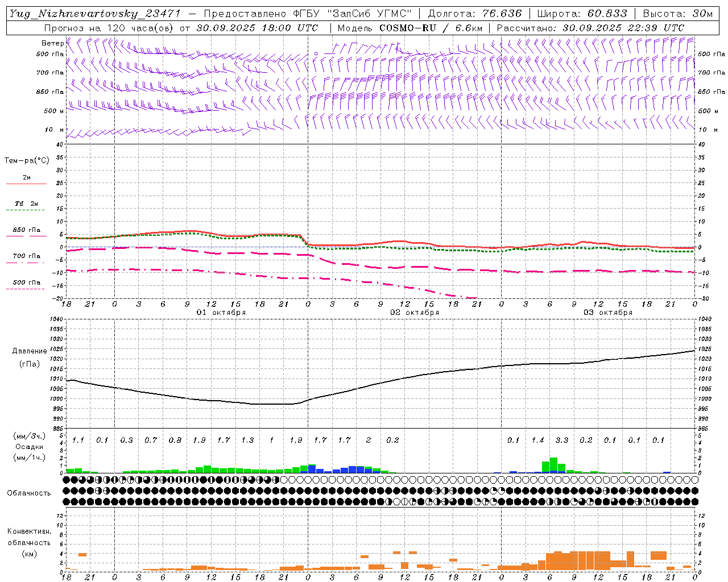The width and height of the screenshot is (728, 582).
Task: Click the 3-hour precipitation value 1.3
Action: coord(247,440)
